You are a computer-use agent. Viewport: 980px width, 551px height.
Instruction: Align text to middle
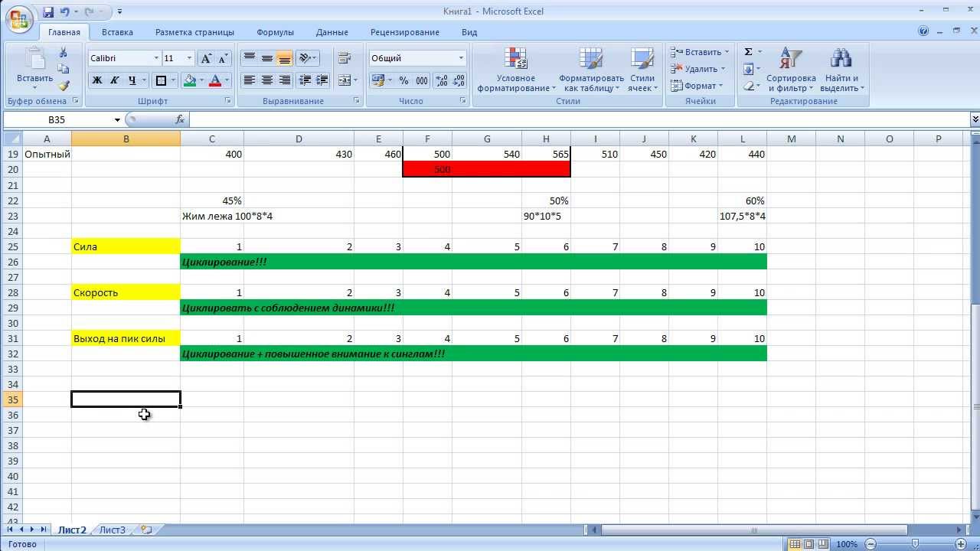pos(266,58)
